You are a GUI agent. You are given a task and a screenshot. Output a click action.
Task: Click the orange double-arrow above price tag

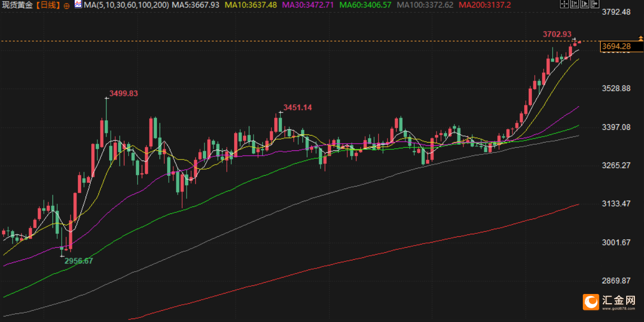coord(640,38)
